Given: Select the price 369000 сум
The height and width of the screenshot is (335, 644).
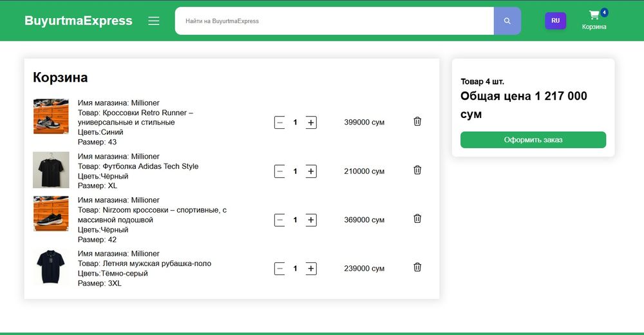Looking at the screenshot, I should 365,220.
